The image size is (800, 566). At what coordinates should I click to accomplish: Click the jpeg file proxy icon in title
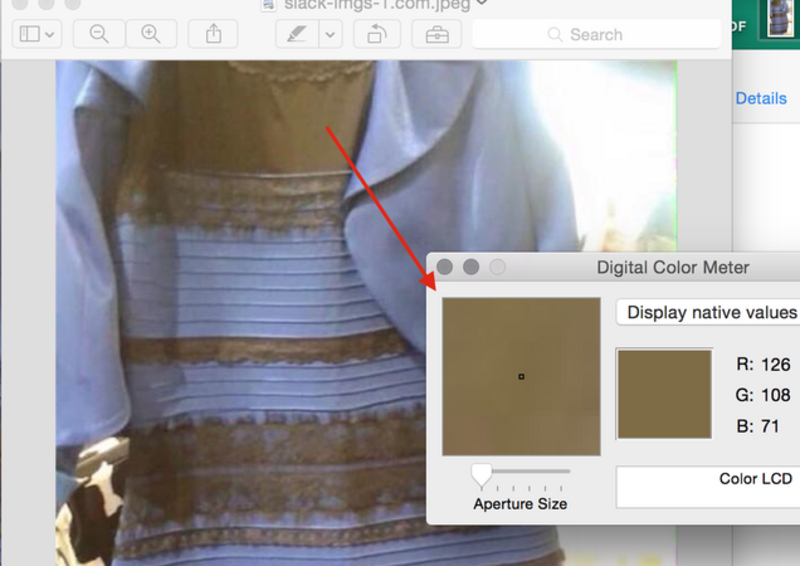267,4
